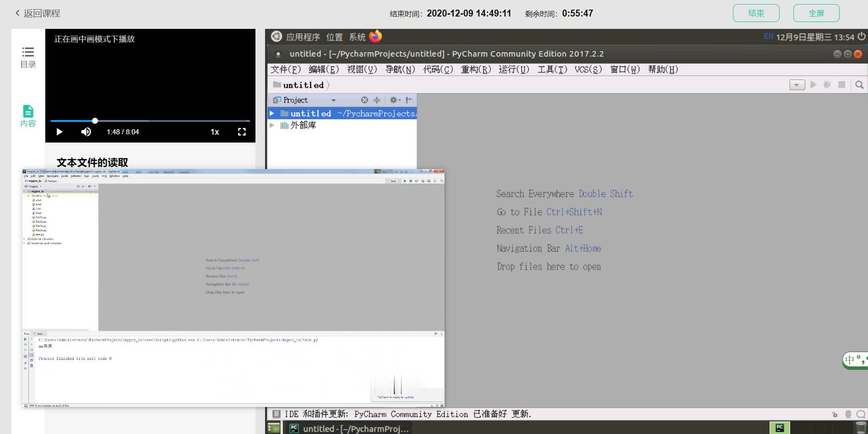Click the lock icon in status bar
868x434 pixels.
(x=835, y=414)
